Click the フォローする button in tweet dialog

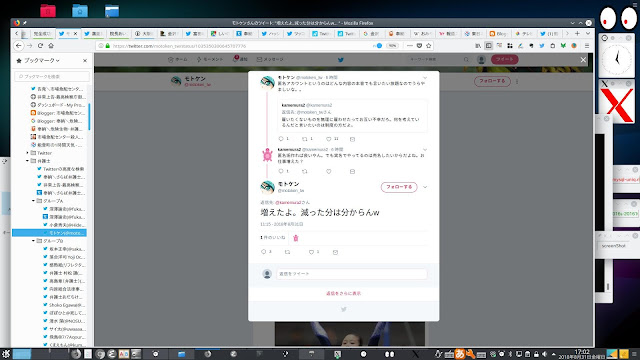pyautogui.click(x=399, y=187)
